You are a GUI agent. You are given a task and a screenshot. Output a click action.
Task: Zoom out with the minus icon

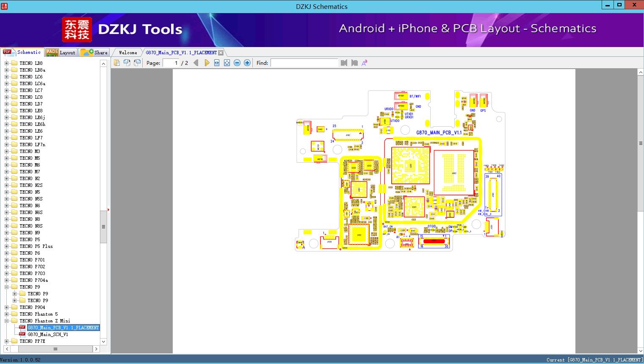tap(237, 63)
